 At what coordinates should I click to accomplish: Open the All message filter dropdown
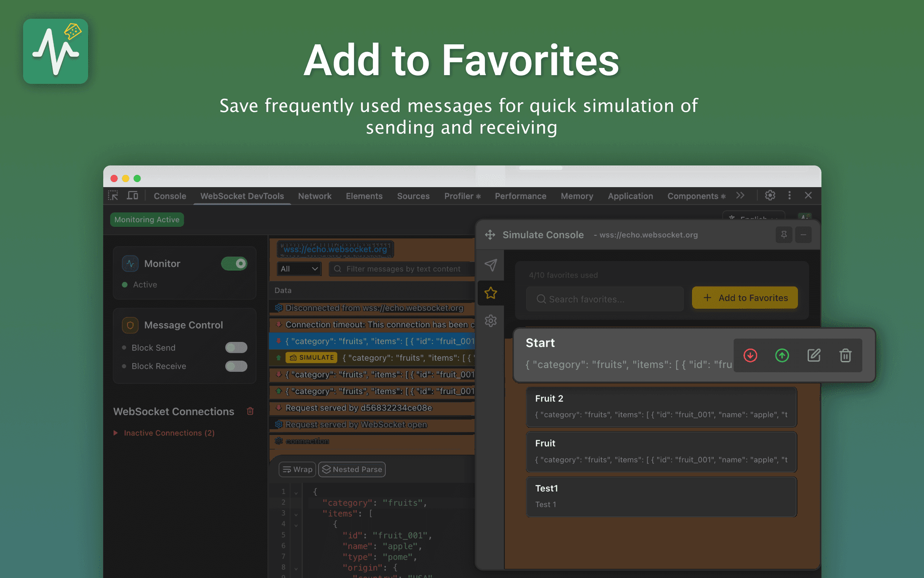click(x=299, y=269)
